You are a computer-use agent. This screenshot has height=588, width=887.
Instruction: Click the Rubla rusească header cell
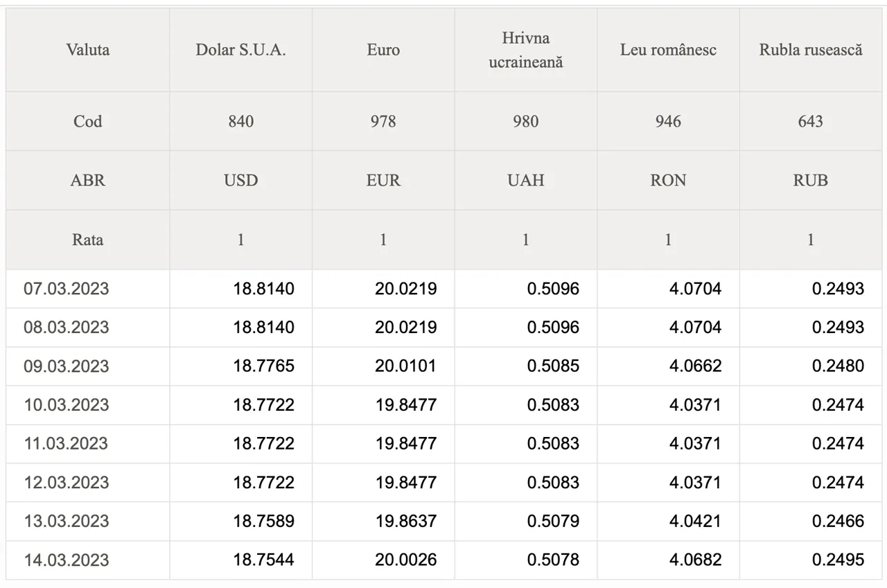pos(811,50)
